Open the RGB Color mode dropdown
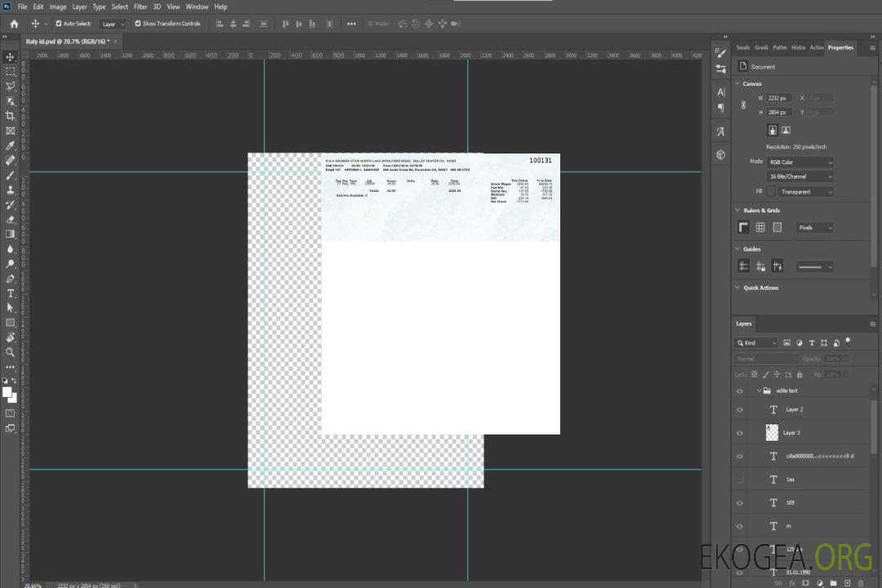 [x=800, y=162]
